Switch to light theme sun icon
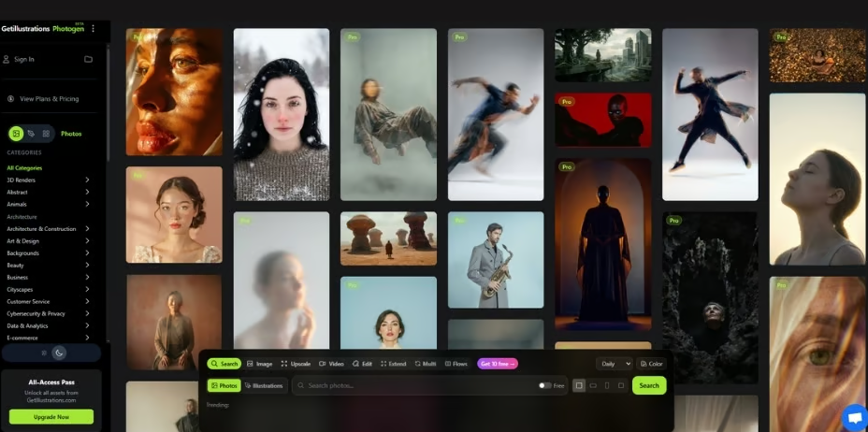This screenshot has width=868, height=432. pos(44,353)
